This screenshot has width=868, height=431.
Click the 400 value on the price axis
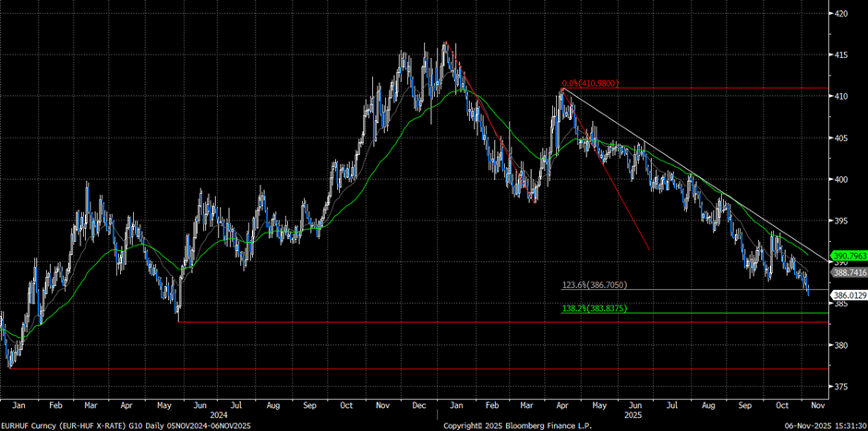842,179
